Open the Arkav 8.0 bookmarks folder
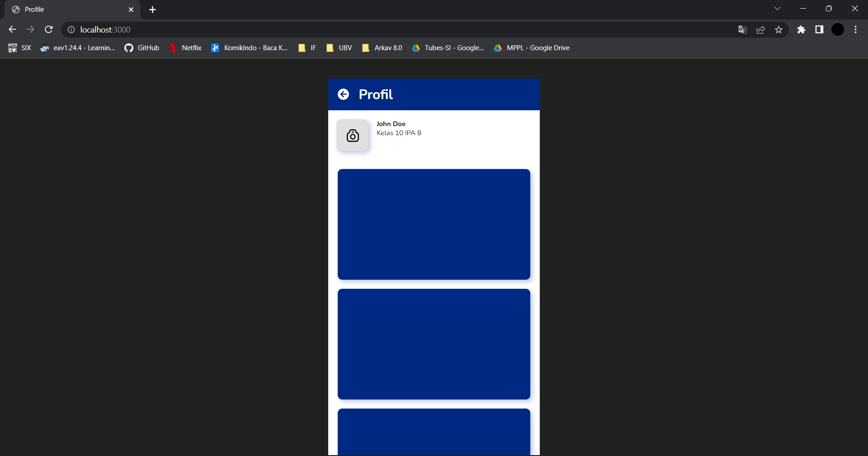This screenshot has width=868, height=456. [x=382, y=48]
